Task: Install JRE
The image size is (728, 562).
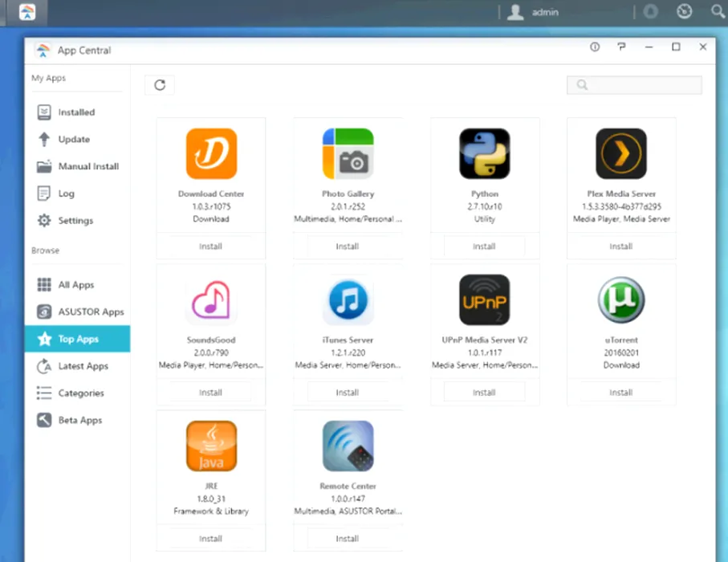Action: coord(211,538)
